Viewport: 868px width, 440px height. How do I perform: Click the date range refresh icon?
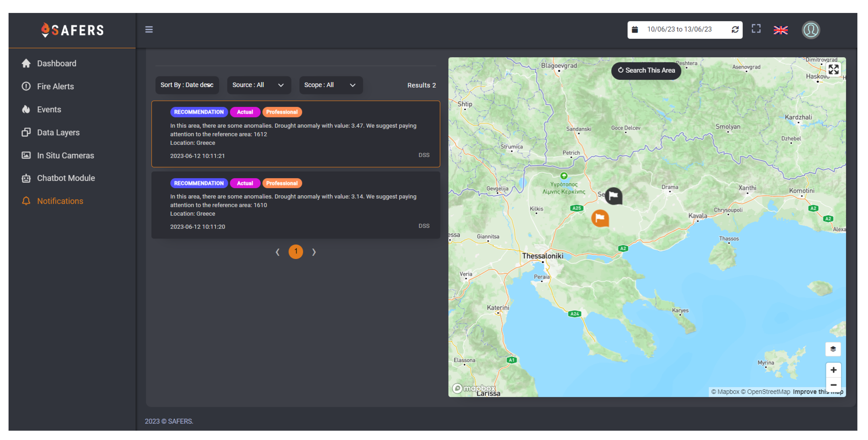coord(735,30)
